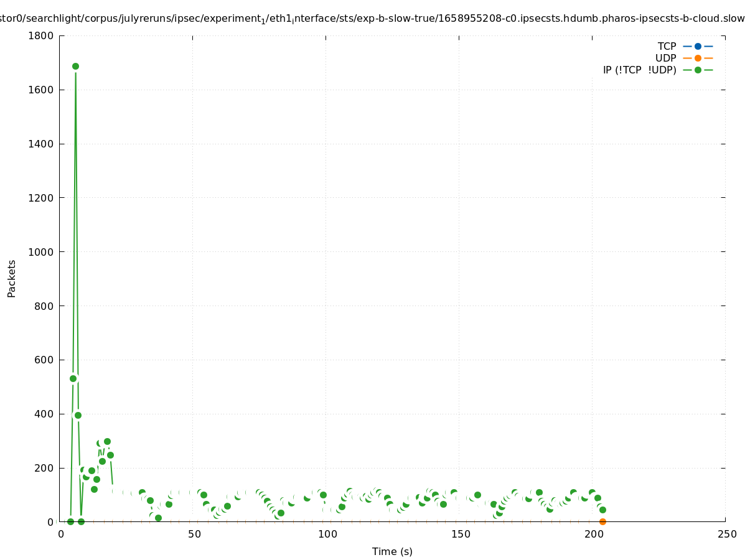Select the IP (!TCP !UDP) legend label
The height and width of the screenshot is (560, 745).
[639, 70]
